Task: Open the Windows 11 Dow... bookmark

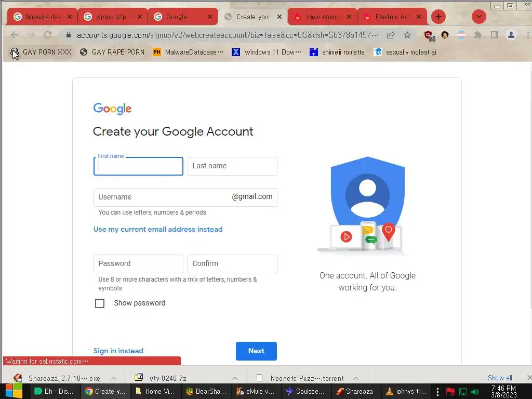Action: click(267, 52)
